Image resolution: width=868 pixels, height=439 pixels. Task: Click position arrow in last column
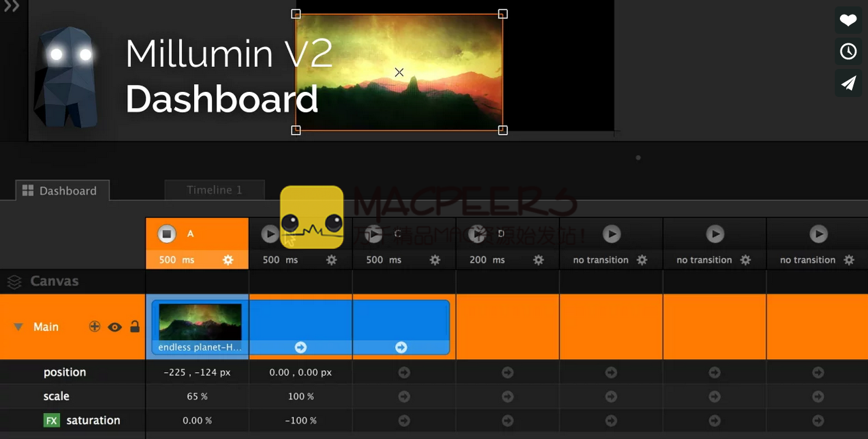818,372
